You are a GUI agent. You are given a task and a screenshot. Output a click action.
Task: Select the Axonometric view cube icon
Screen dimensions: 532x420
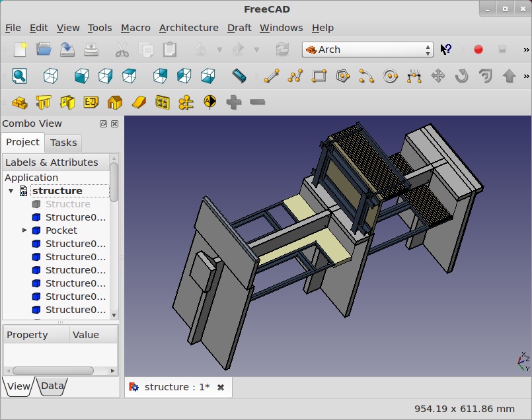click(51, 76)
